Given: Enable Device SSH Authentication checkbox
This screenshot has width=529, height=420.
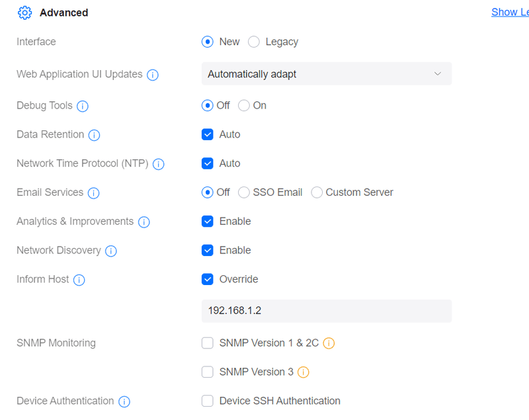Looking at the screenshot, I should click(208, 401).
